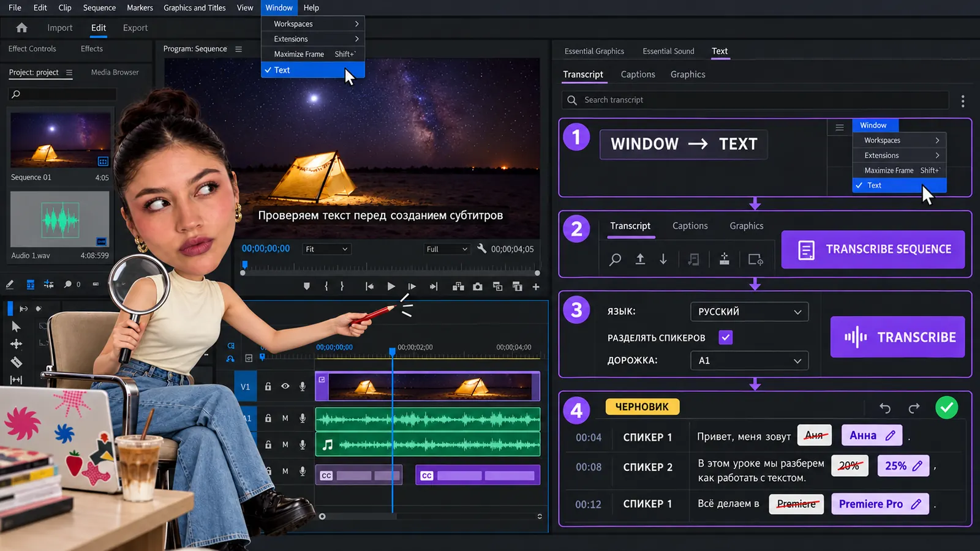
Task: Go to In point in Program monitor
Action: point(369,287)
